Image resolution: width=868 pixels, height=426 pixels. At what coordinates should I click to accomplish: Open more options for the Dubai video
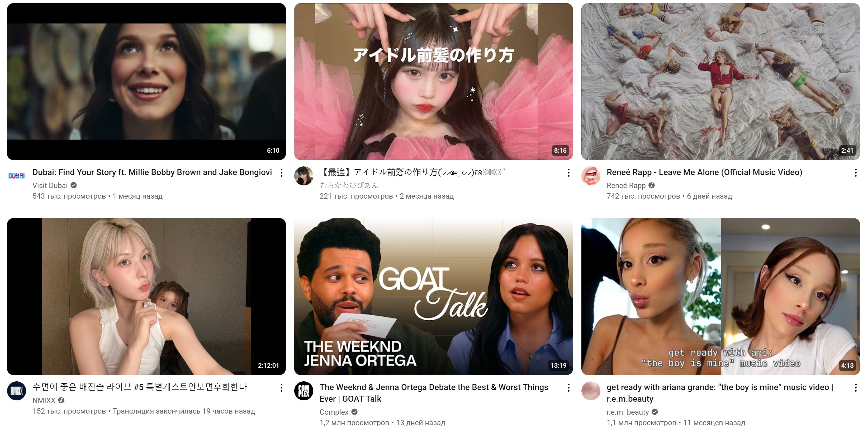[x=281, y=173]
